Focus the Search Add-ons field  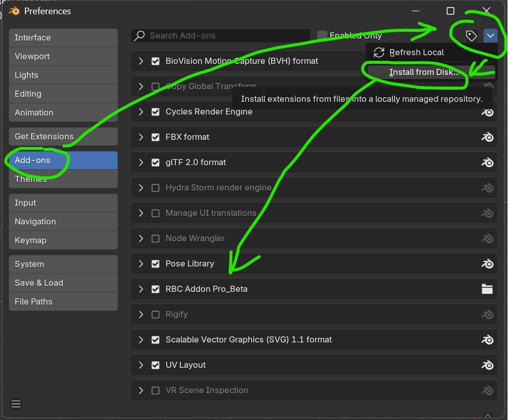coord(221,35)
